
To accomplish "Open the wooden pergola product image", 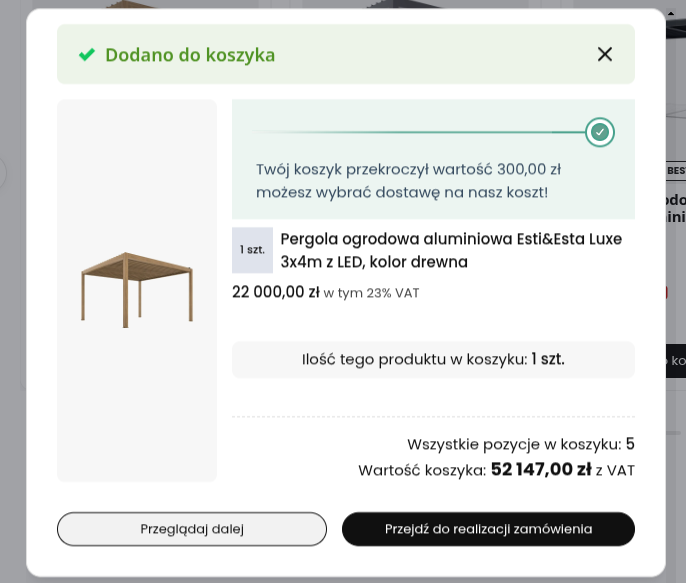I will (x=137, y=290).
